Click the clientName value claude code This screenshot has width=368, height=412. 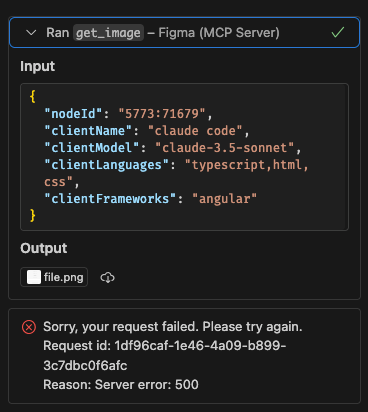(195, 131)
